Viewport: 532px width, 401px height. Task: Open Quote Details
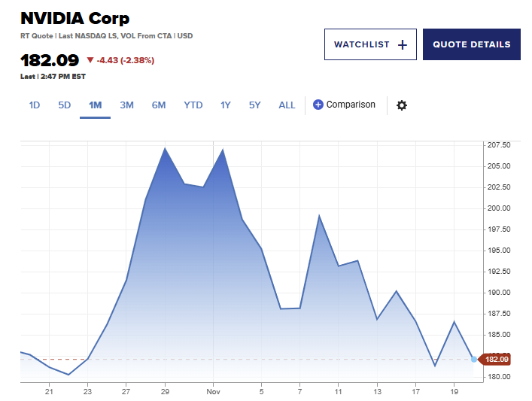(472, 44)
